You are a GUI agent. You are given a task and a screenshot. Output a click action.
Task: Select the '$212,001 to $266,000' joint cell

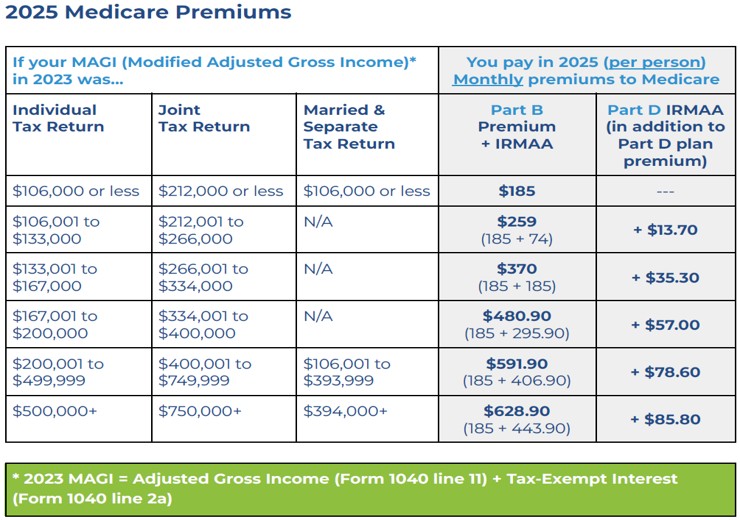(224, 230)
